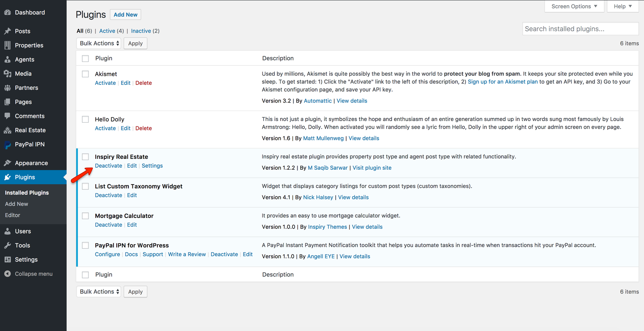Viewport: 644px width, 331px height.
Task: Click the bottom Apply button
Action: [135, 292]
